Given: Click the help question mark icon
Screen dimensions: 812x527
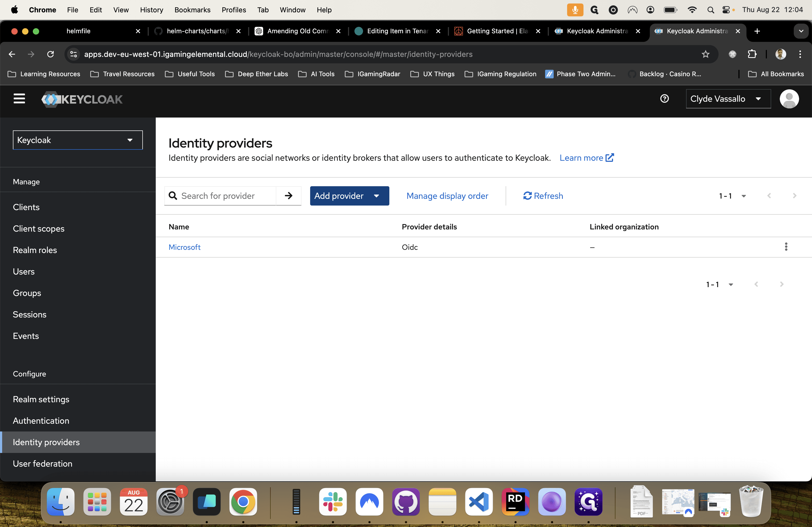Looking at the screenshot, I should pyautogui.click(x=664, y=99).
